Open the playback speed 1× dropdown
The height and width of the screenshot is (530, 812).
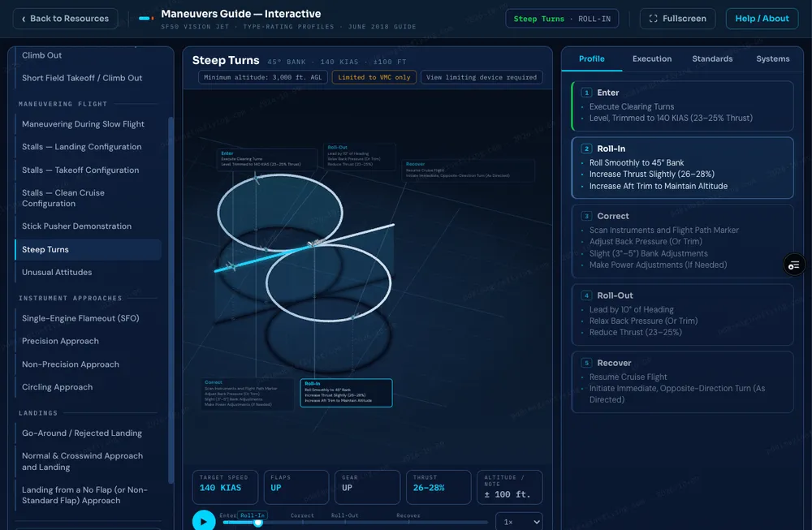tap(520, 522)
